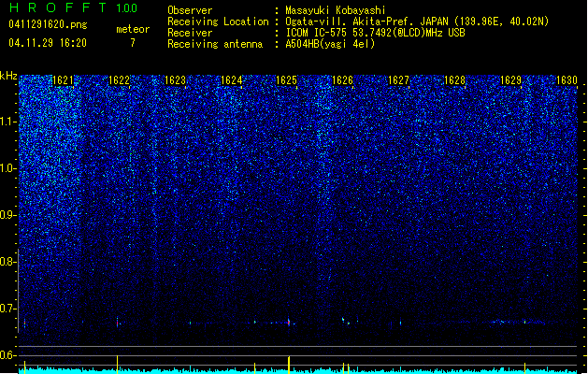Jump to the 1622 time marker
588x374 pixels.
click(119, 80)
